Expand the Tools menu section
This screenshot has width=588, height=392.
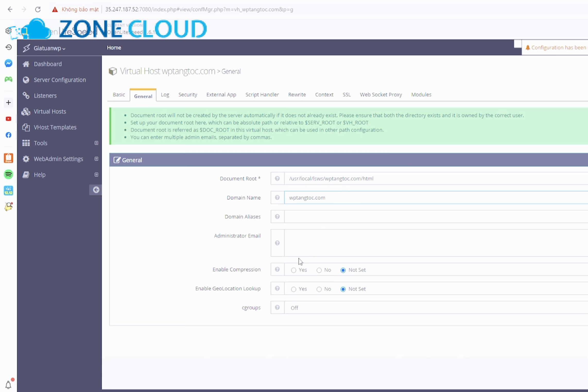click(96, 143)
